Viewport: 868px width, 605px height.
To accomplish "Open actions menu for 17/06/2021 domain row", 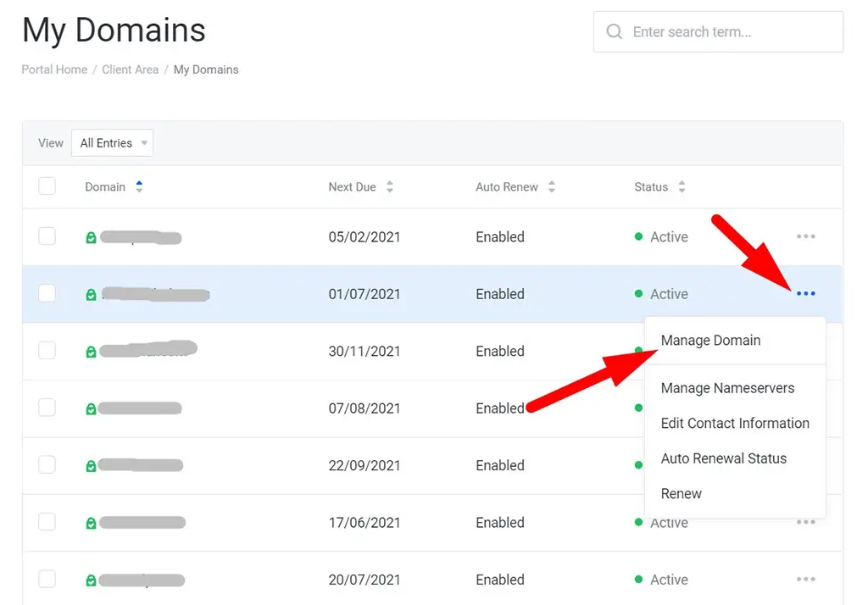I will coord(805,522).
